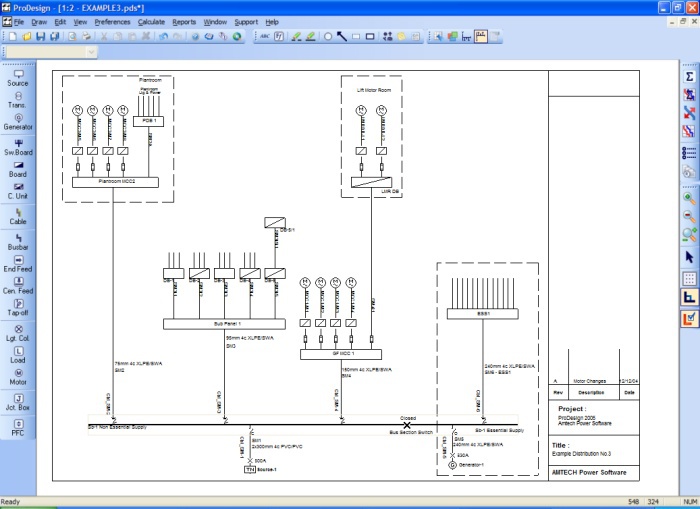Select the ESS1 board
This screenshot has width=700, height=509.
(x=483, y=314)
